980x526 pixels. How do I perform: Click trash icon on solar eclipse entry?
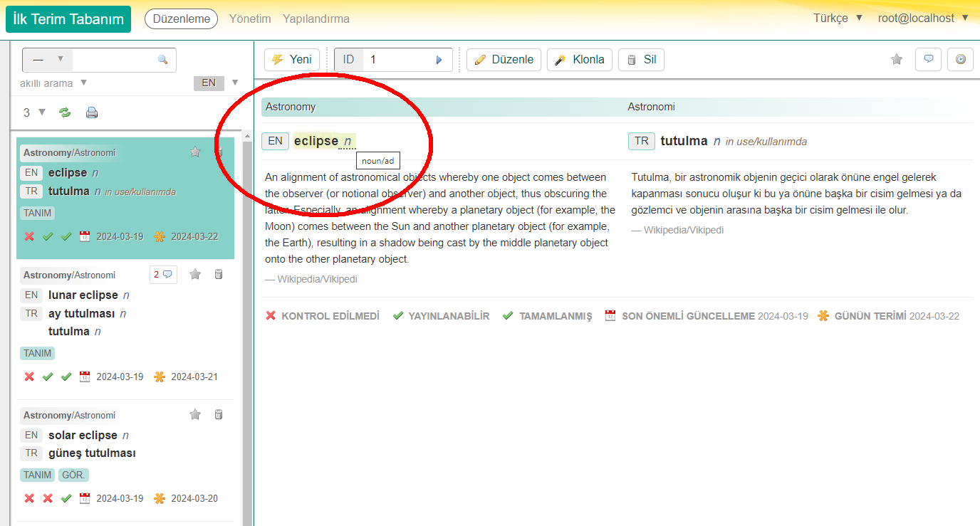click(x=219, y=414)
